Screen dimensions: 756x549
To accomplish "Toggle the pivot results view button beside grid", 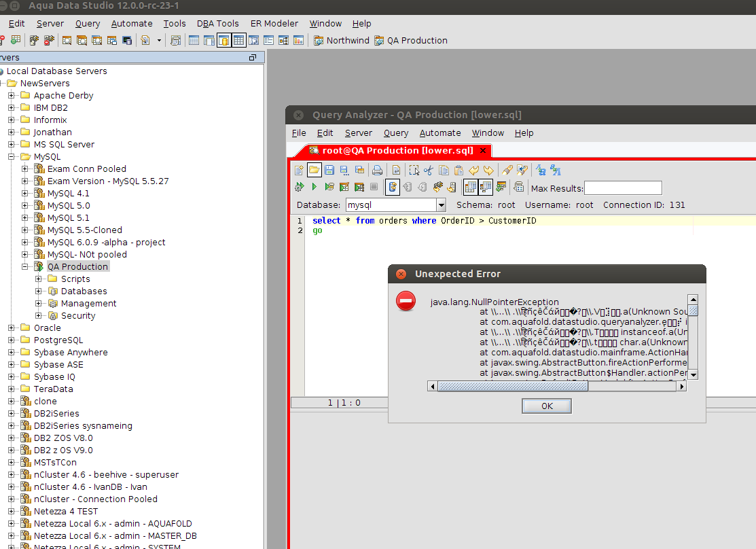I will 485,187.
